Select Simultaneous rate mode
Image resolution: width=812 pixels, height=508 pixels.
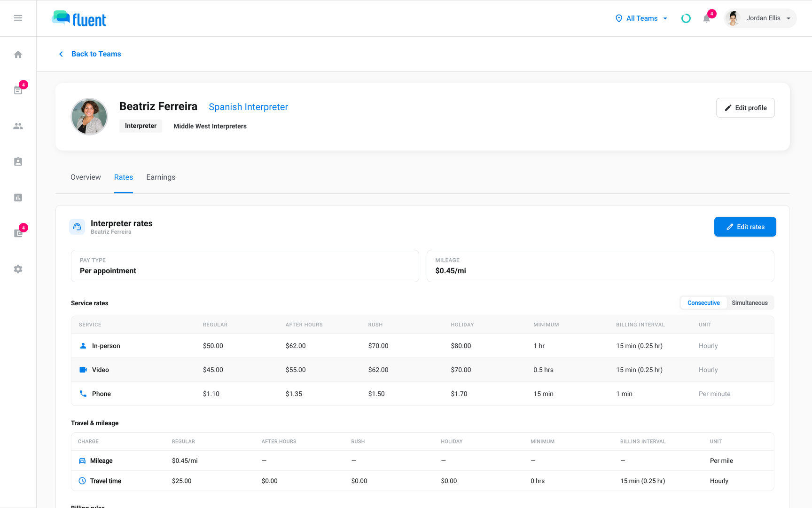click(x=750, y=303)
